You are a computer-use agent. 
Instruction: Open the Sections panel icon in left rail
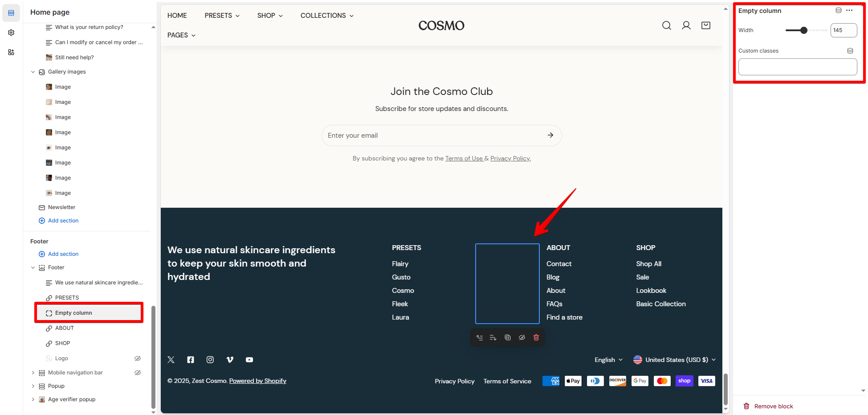pos(11,13)
